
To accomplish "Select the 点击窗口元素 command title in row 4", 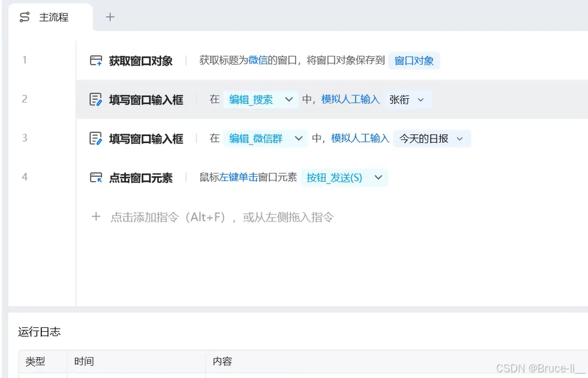I will click(x=141, y=177).
